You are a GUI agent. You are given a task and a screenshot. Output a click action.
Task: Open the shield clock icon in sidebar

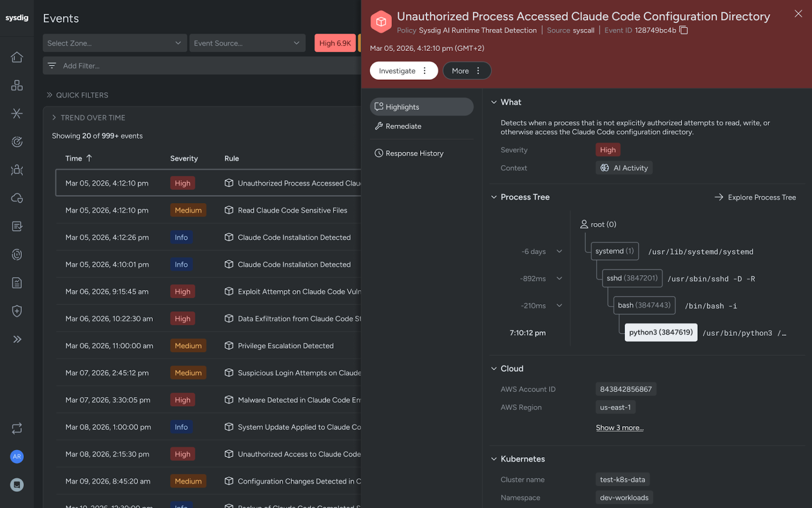pos(17,255)
